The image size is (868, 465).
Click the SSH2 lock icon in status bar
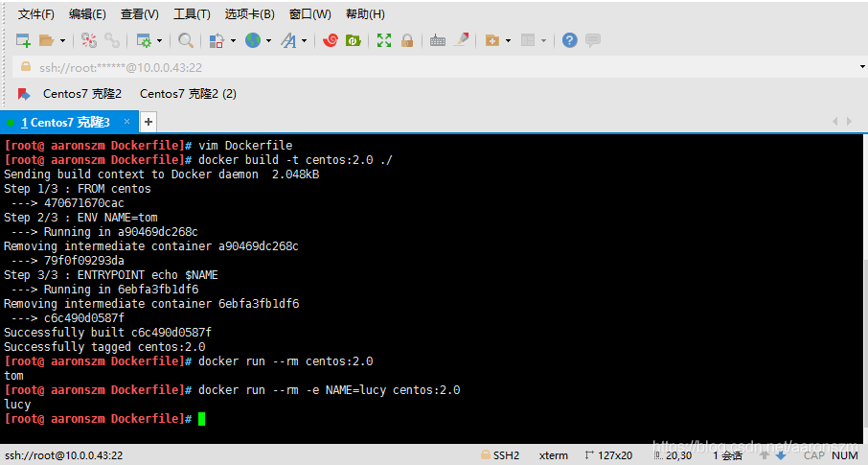point(486,455)
